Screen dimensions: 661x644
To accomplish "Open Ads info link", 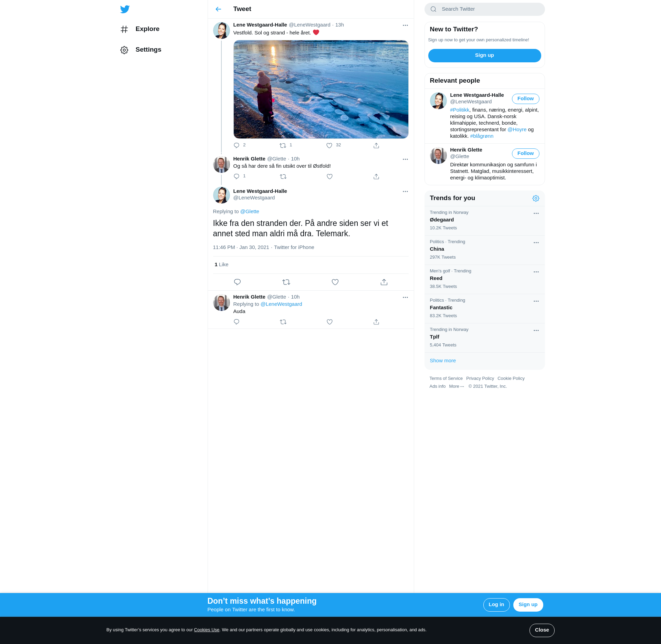I will pos(437,386).
